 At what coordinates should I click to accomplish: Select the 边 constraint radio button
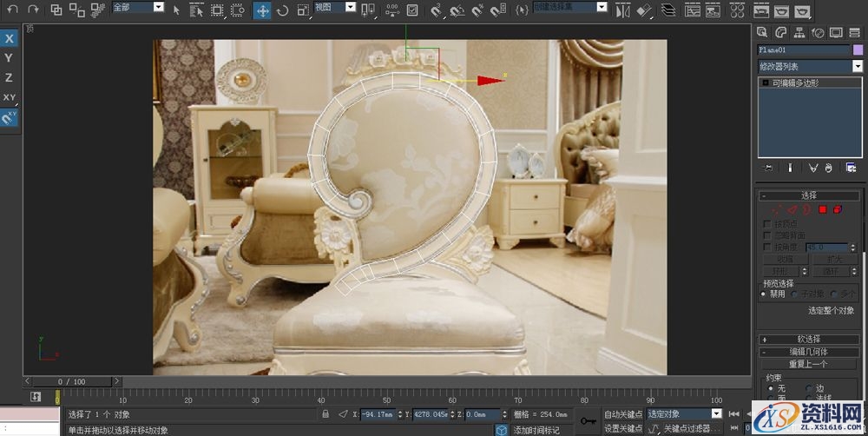[809, 388]
